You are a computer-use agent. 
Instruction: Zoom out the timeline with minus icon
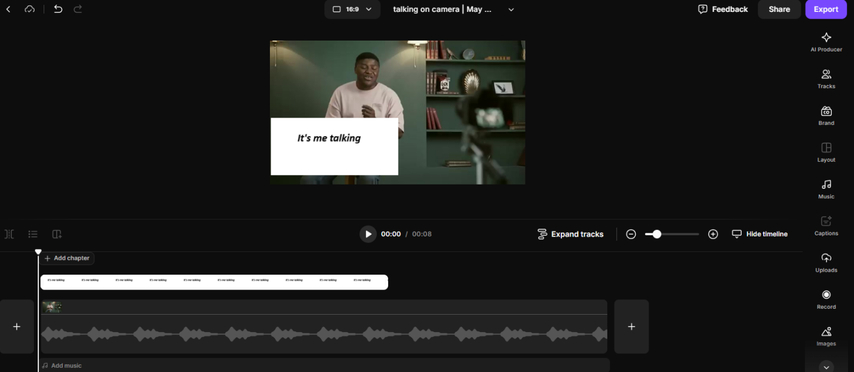tap(631, 234)
